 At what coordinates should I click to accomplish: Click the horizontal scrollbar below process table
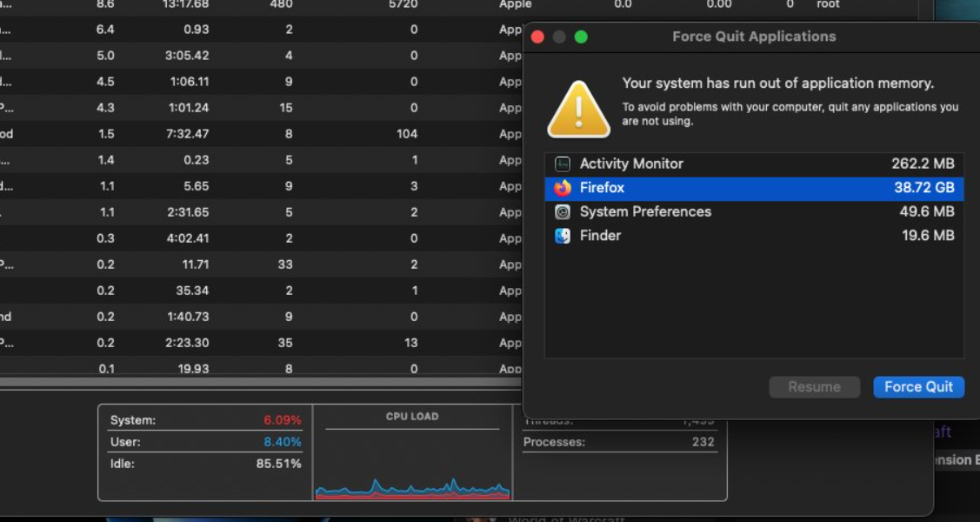click(261, 381)
